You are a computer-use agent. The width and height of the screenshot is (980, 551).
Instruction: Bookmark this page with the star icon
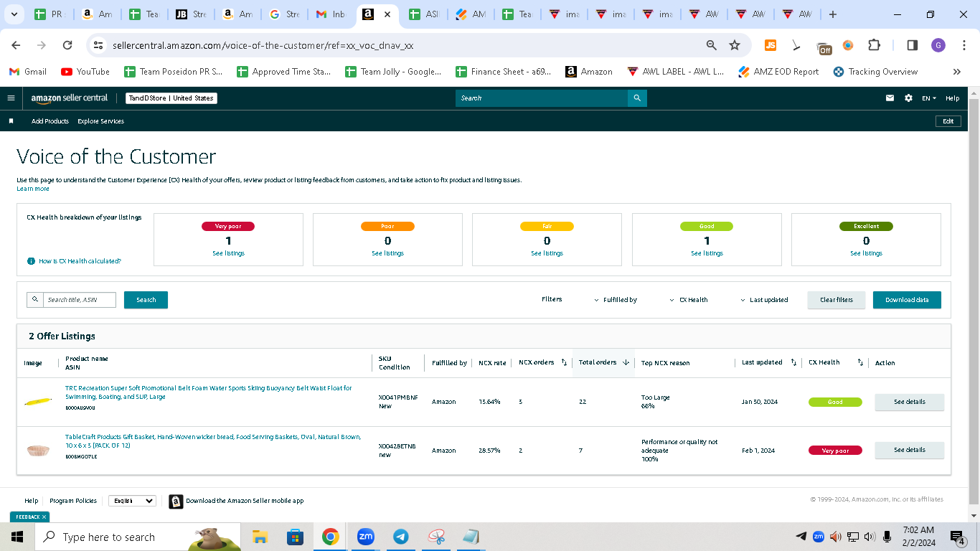735,45
